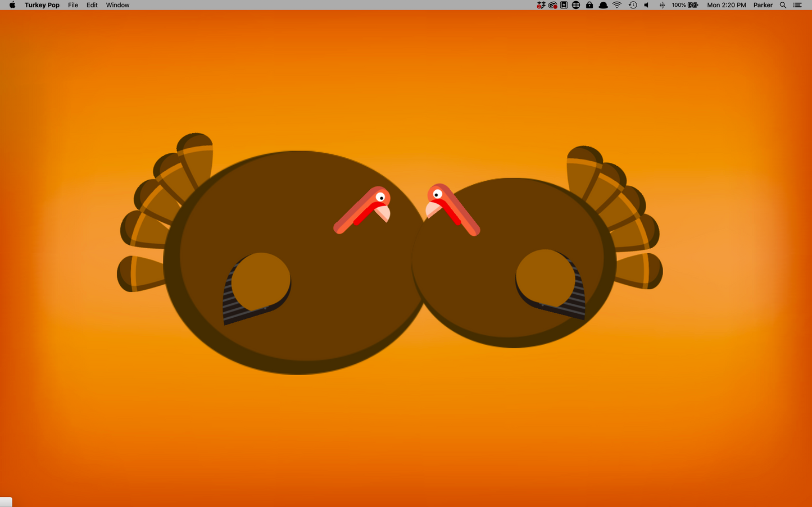
Task: Click the date and time clock
Action: coord(726,5)
